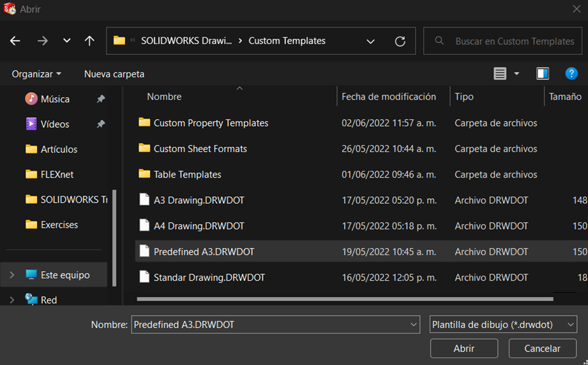Open the Exercises folder in sidebar

[59, 224]
